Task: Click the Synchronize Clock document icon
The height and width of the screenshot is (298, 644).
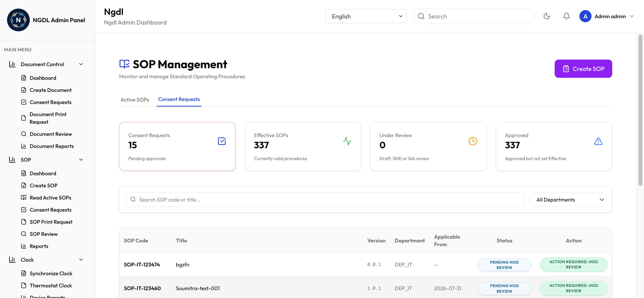Action: pyautogui.click(x=24, y=273)
